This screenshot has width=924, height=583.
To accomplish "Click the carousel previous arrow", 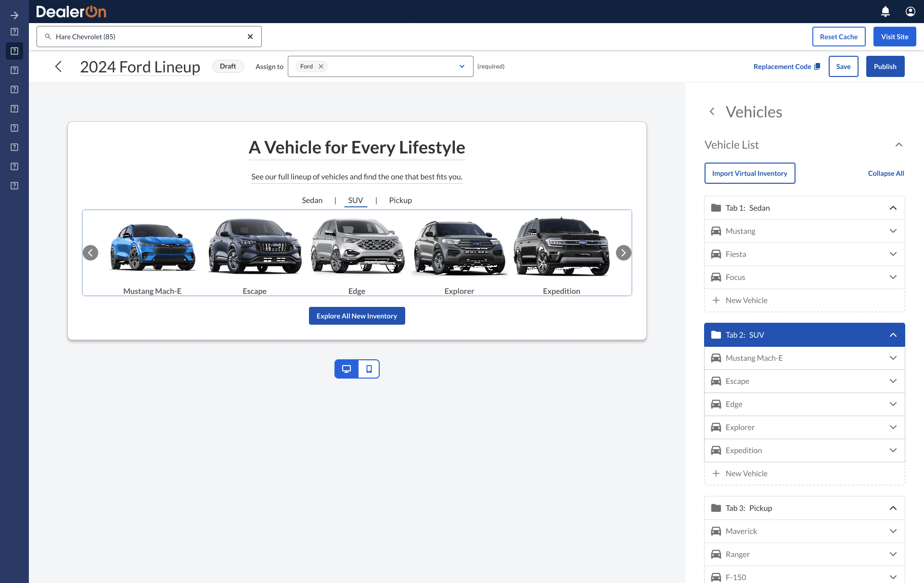I will 90,253.
